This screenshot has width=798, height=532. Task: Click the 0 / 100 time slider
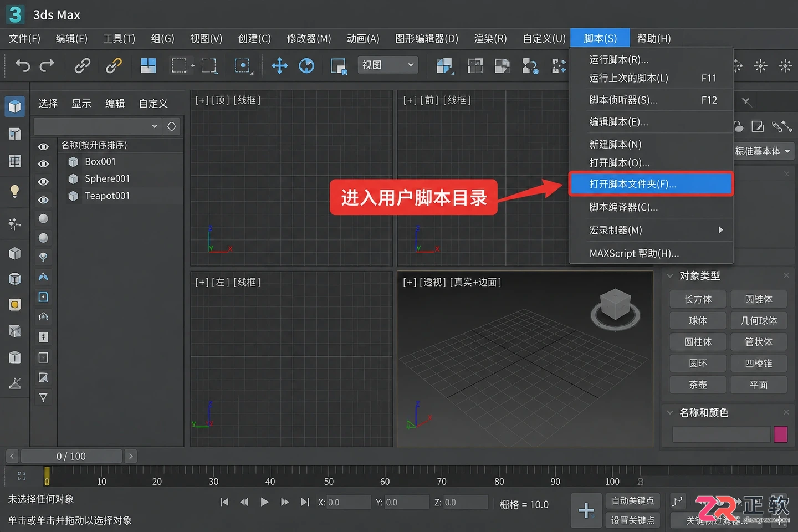(x=71, y=456)
